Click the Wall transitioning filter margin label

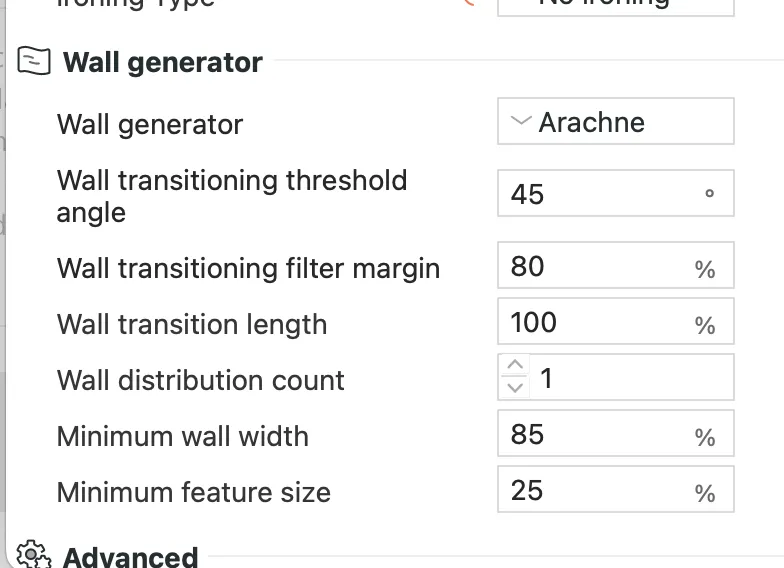pyautogui.click(x=248, y=269)
